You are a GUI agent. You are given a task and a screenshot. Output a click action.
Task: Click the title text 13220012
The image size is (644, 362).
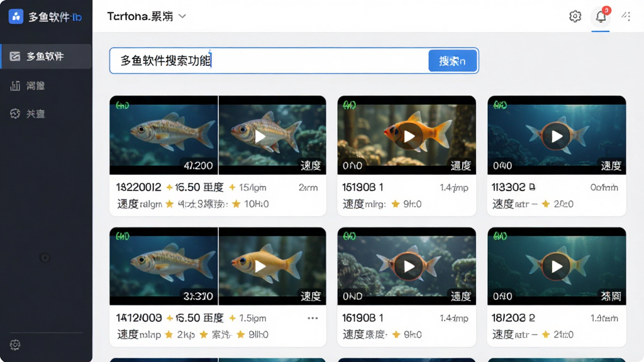tap(139, 187)
